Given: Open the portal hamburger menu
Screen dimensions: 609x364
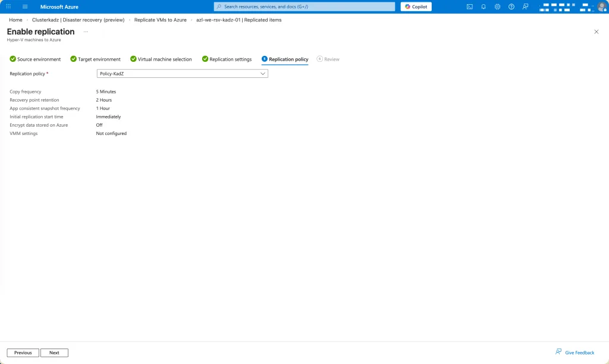Looking at the screenshot, I should tap(25, 7).
